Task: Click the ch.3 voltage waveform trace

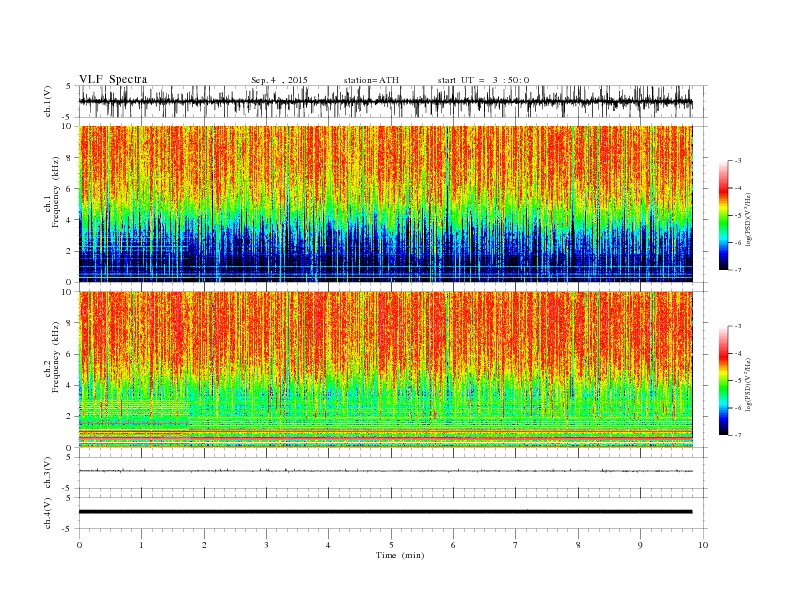Action: pyautogui.click(x=386, y=471)
